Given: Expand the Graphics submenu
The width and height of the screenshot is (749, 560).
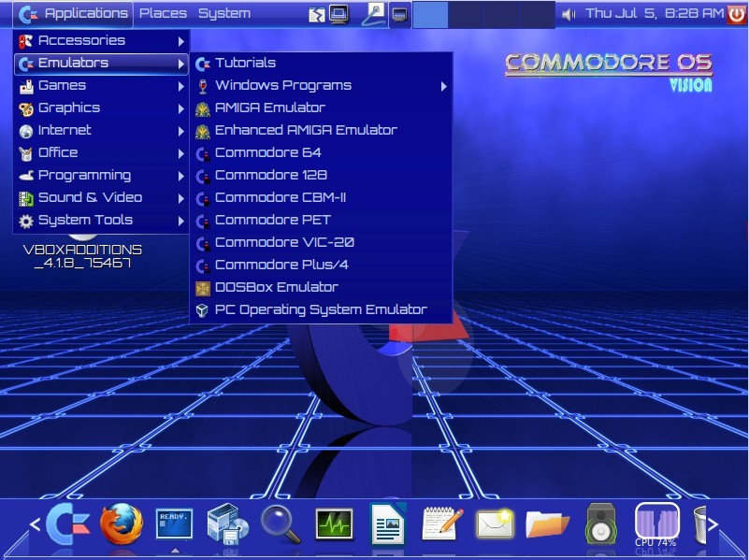Looking at the screenshot, I should 101,108.
